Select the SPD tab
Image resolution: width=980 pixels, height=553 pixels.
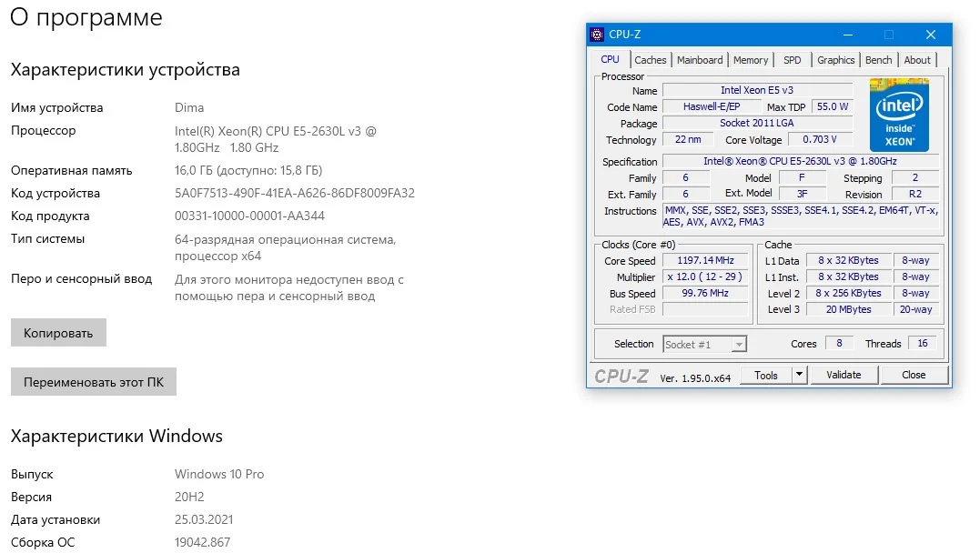792,60
